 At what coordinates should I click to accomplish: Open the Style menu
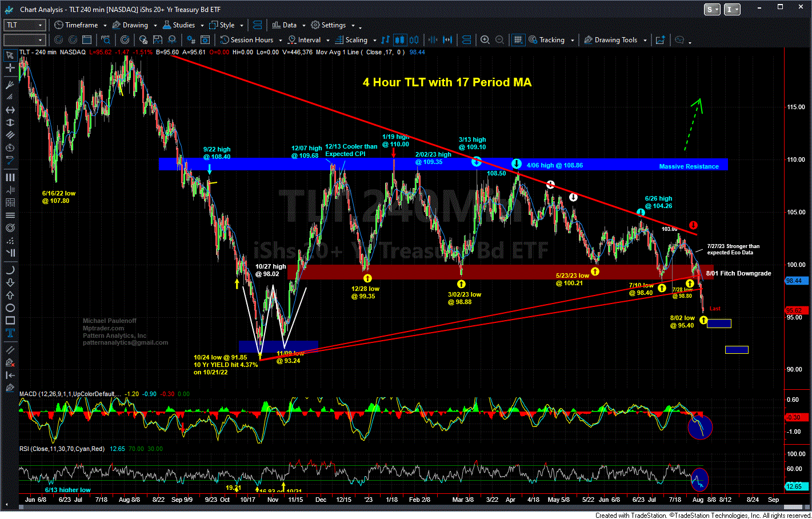(222, 25)
